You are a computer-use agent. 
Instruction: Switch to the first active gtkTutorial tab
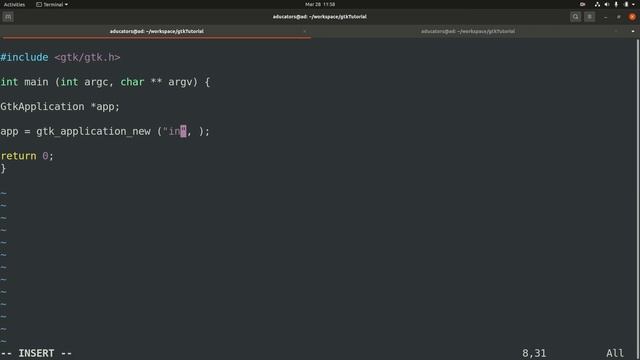click(x=156, y=31)
